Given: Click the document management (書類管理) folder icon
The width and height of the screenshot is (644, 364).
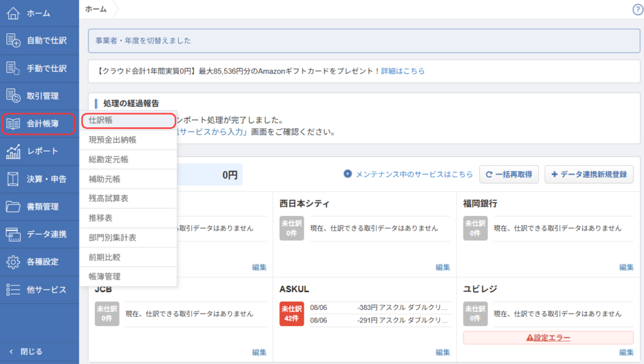Looking at the screenshot, I should pyautogui.click(x=13, y=207).
